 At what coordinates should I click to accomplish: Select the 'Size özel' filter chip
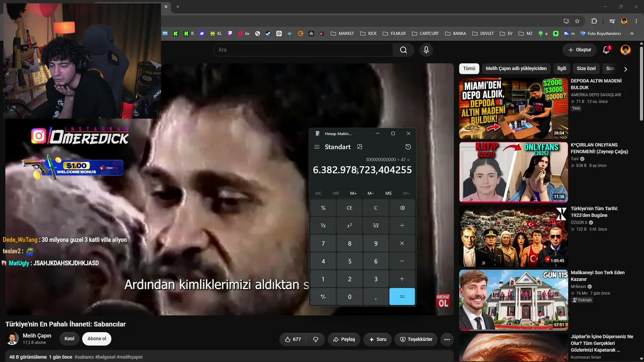tap(586, 68)
